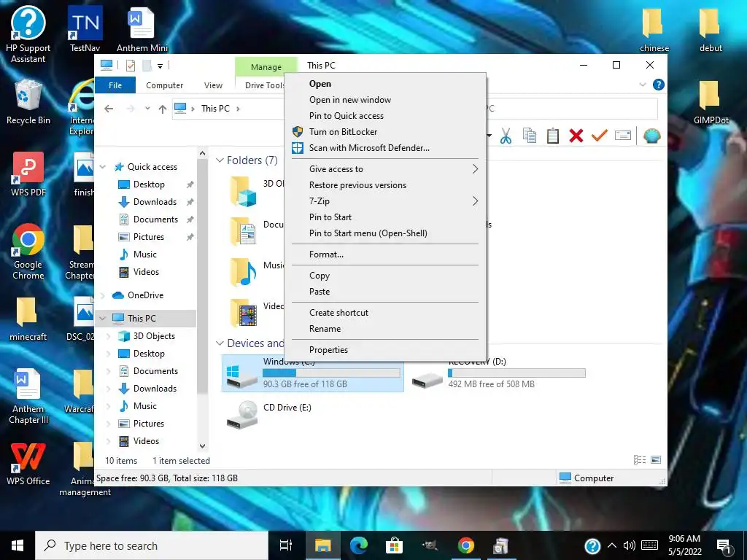Go up one level with the up arrow
Image resolution: width=747 pixels, height=560 pixels.
163,109
